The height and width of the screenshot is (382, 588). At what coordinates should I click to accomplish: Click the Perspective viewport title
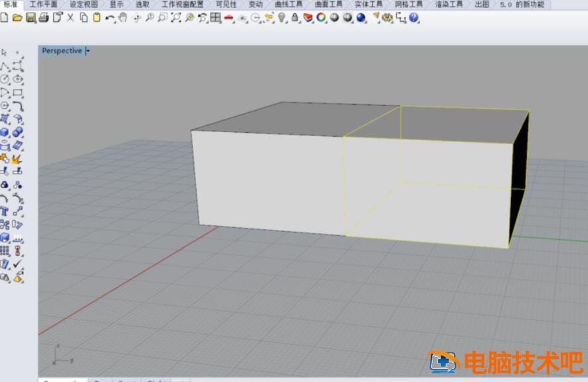(x=62, y=50)
